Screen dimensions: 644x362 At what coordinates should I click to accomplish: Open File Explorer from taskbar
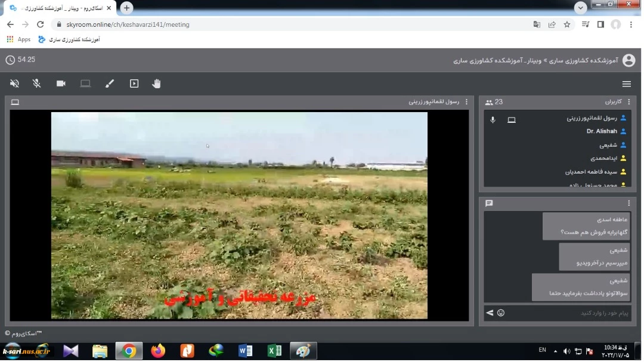click(100, 352)
